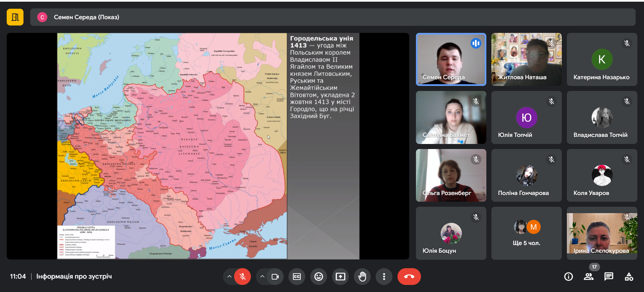Open 'Інформація про зустріч' meeting info
This screenshot has height=292, width=644.
coord(74,277)
